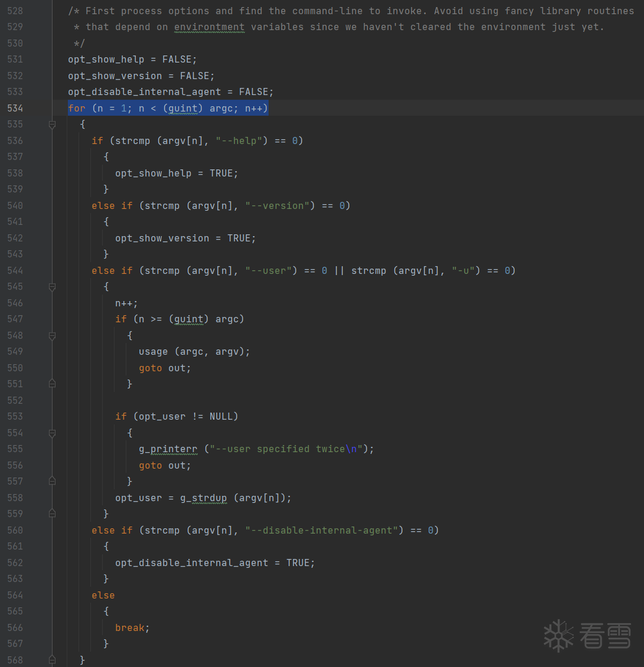The image size is (644, 667).
Task: Click the fold end marker at line 551
Action: click(53, 384)
